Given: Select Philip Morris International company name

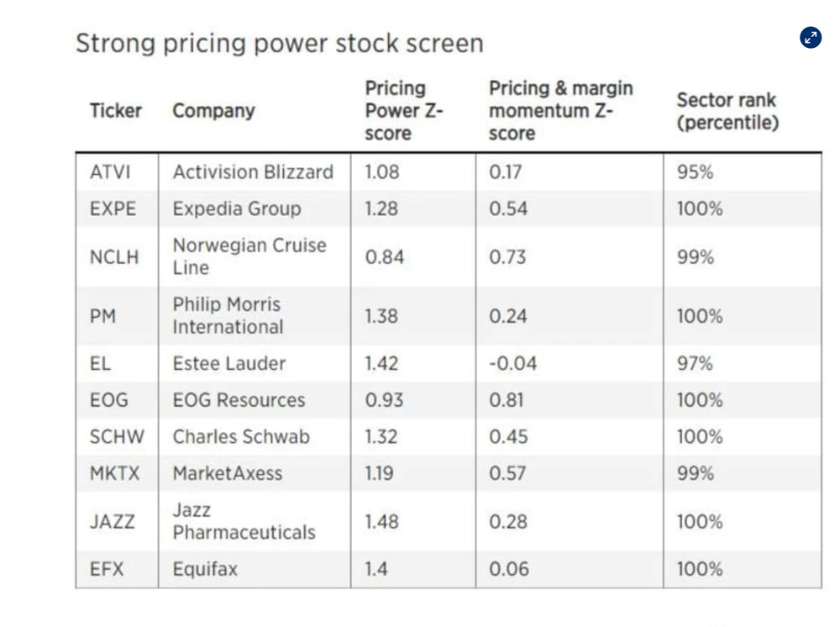Looking at the screenshot, I should pos(228,316).
